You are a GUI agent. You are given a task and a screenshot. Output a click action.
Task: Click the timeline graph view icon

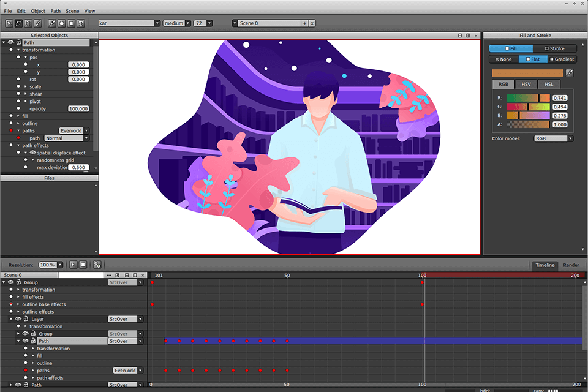pyautogui.click(x=118, y=276)
